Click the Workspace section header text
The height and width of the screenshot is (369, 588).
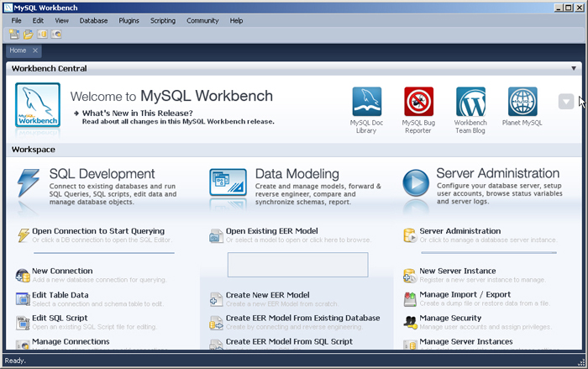[34, 150]
